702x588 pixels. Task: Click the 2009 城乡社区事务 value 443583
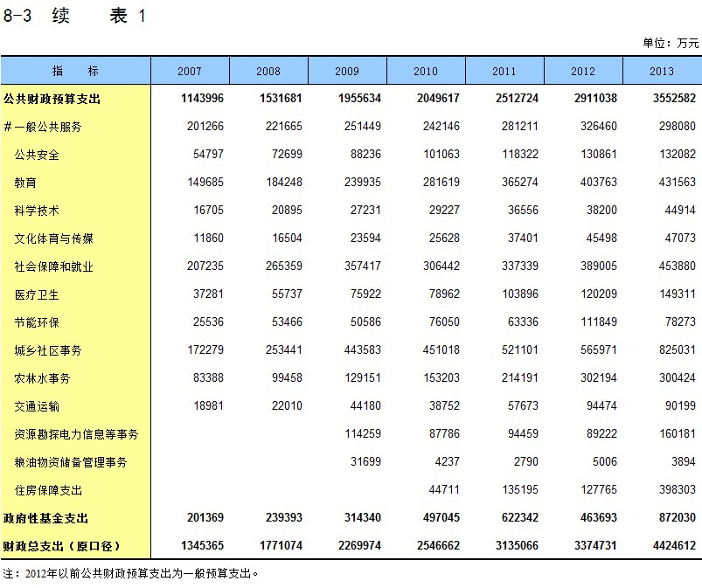[363, 350]
